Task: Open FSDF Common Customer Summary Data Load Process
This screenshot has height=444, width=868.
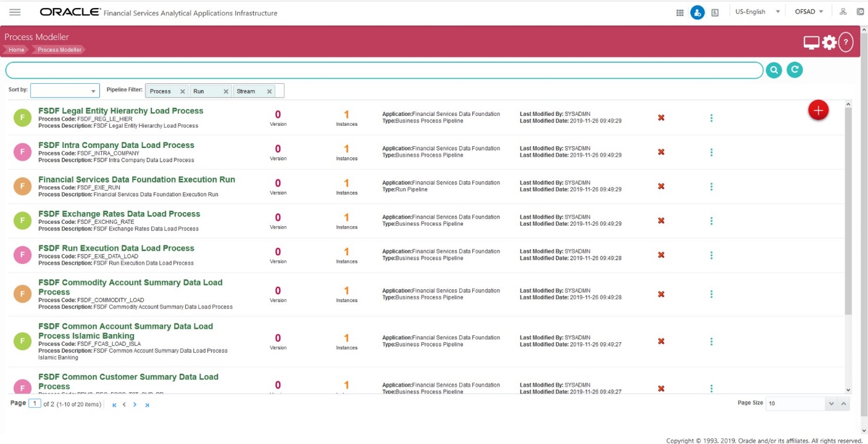Action: [128, 382]
